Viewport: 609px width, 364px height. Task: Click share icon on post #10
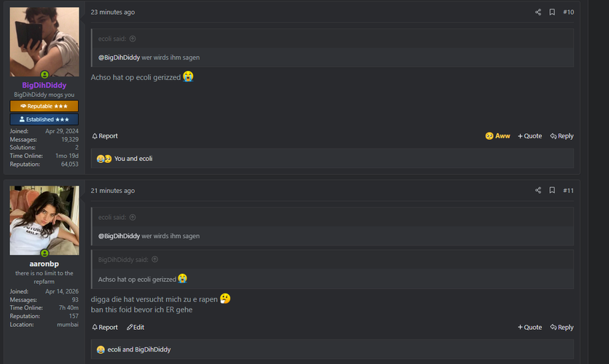[538, 12]
